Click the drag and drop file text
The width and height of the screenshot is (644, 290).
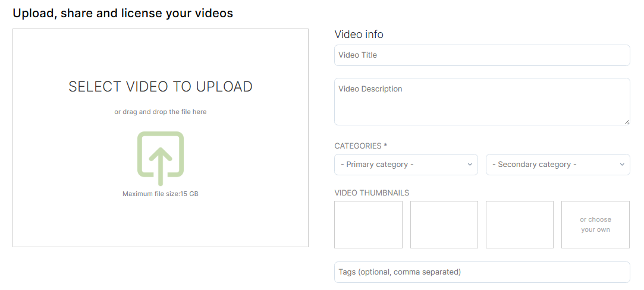click(x=160, y=112)
